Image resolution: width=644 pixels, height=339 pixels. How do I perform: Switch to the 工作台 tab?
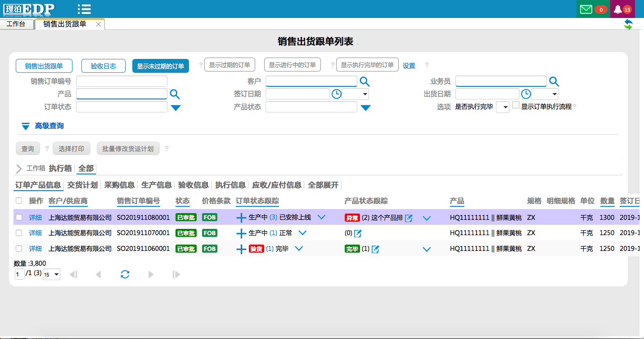coord(16,24)
